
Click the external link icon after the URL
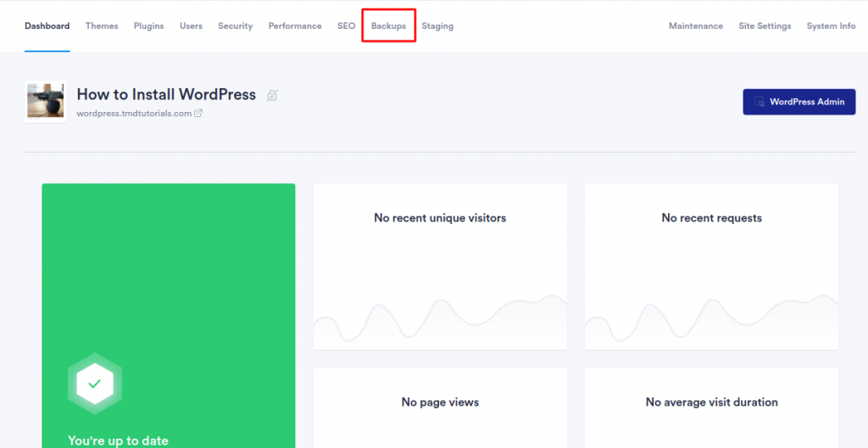click(x=198, y=113)
